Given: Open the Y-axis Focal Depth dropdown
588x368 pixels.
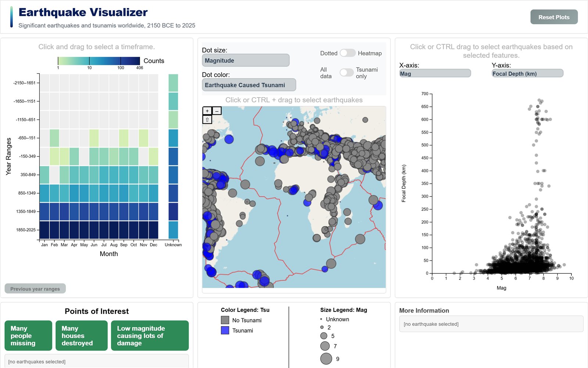Looking at the screenshot, I should pyautogui.click(x=527, y=74).
